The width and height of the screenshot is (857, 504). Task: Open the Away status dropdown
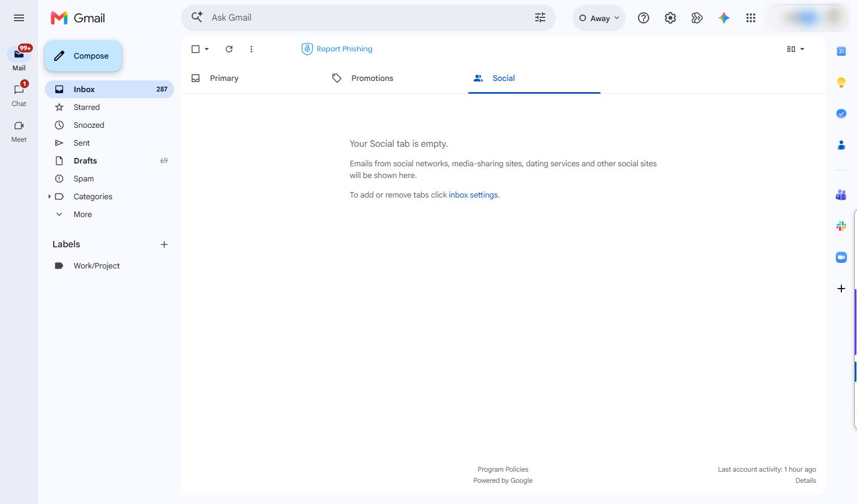coord(599,18)
